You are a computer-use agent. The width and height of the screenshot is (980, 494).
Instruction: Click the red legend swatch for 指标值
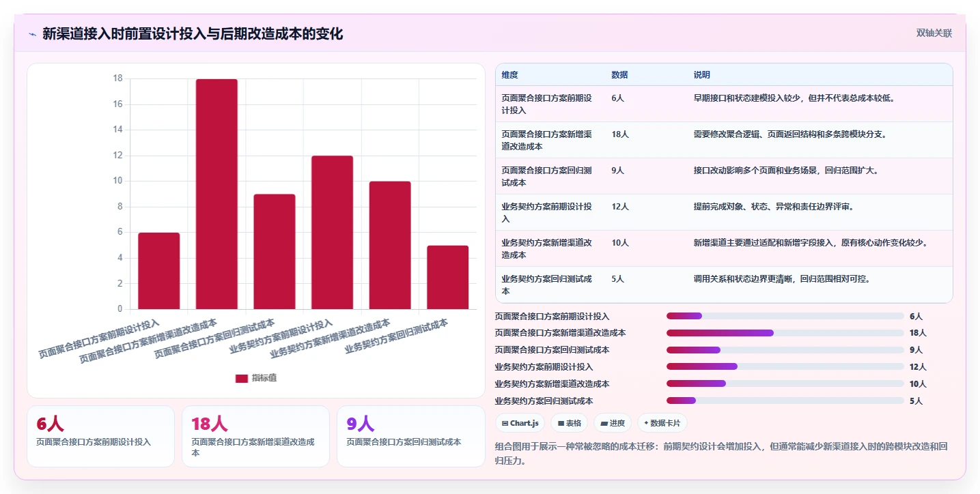(242, 378)
